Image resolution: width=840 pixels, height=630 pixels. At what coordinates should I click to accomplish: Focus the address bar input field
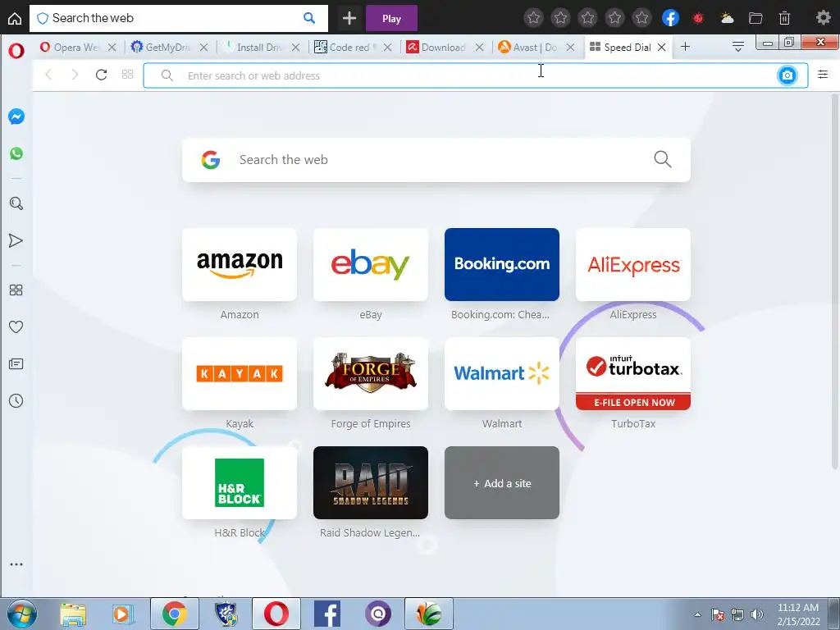[475, 75]
